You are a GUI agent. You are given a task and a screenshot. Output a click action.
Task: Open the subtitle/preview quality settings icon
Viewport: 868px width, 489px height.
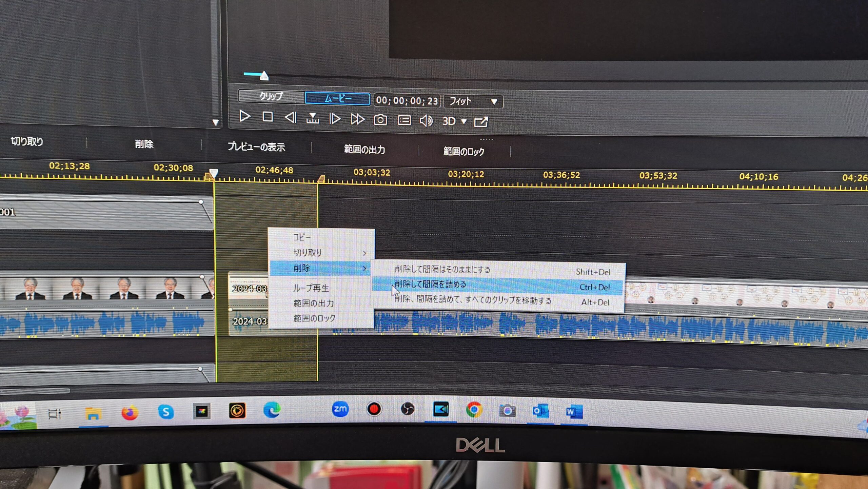[404, 120]
